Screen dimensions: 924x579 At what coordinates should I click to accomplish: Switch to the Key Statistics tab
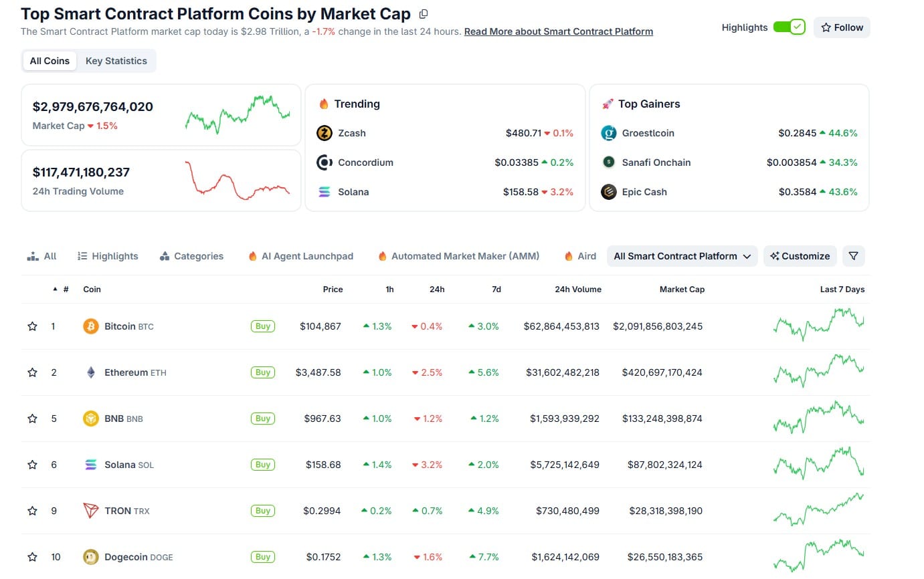(116, 60)
